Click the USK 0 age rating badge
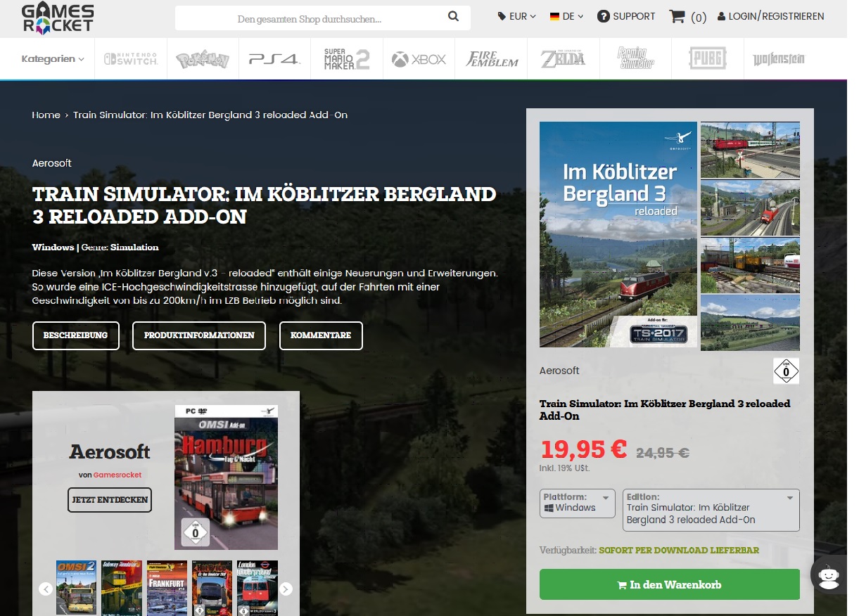Screen dimensions: 859x616 pos(786,371)
